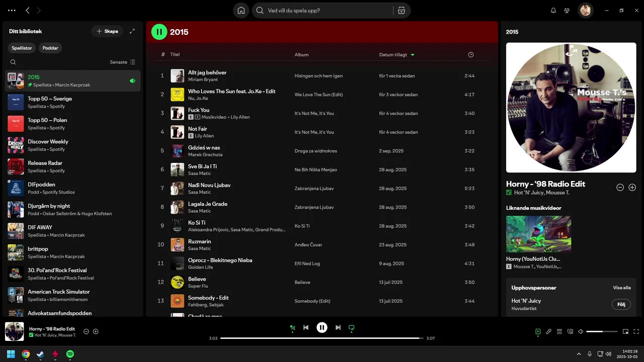Open album Zabranjena Ljubav for Lagala Je Grade

(314, 207)
